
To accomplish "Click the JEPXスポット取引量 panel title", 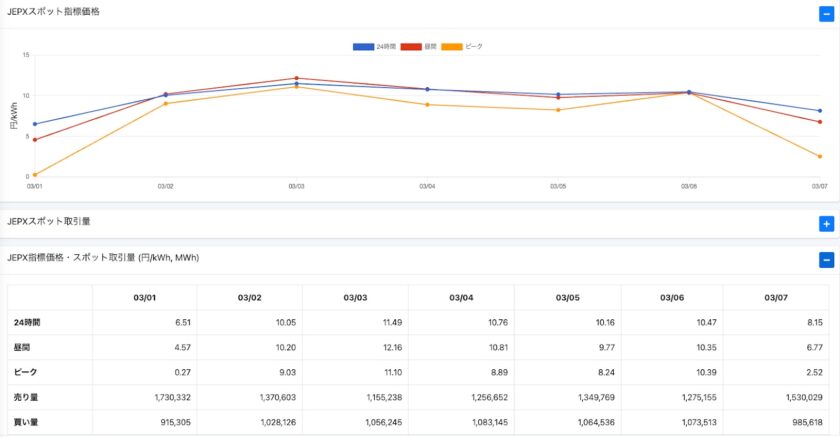I will (x=49, y=221).
